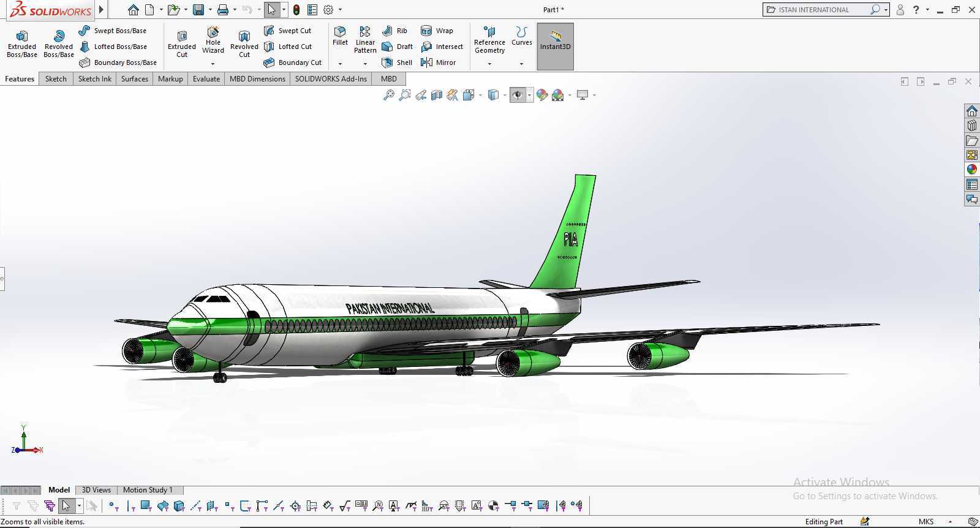980x528 pixels.
Task: Click the Save button
Action: point(198,10)
